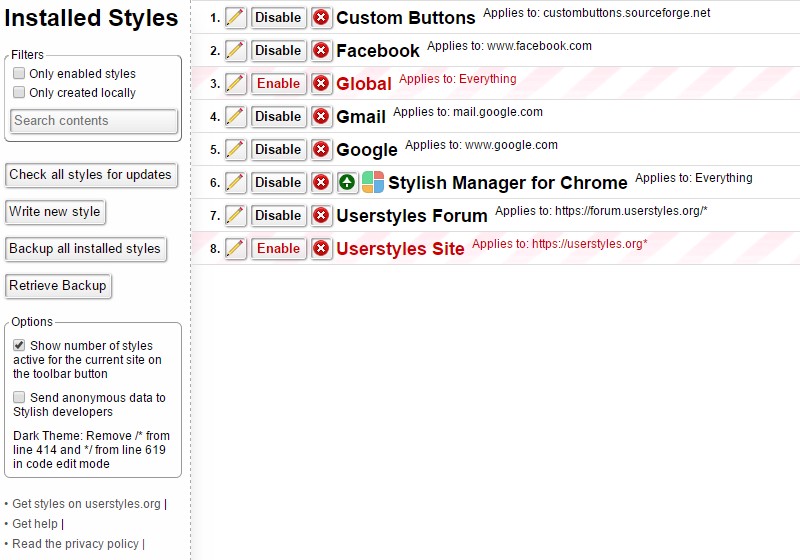Click red delete icon for Gmail style
Image resolution: width=800 pixels, height=560 pixels.
click(x=321, y=117)
